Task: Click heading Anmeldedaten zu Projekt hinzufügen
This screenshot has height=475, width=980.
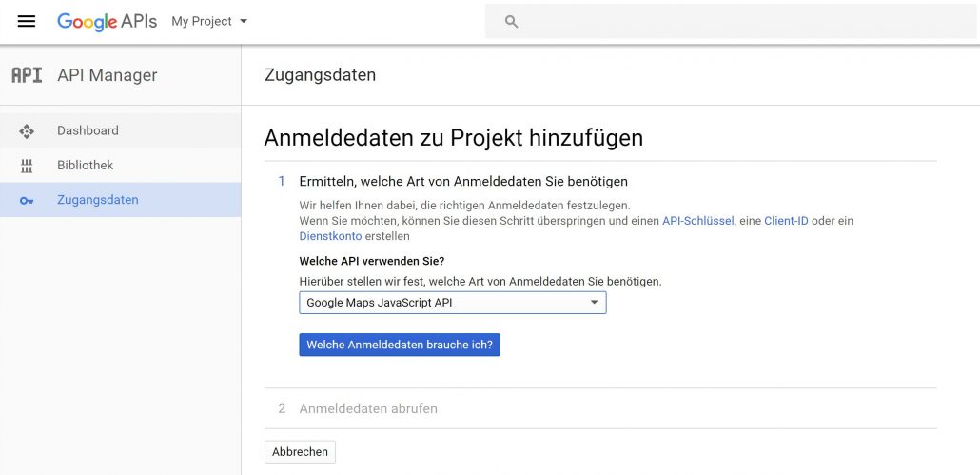Action: [453, 137]
